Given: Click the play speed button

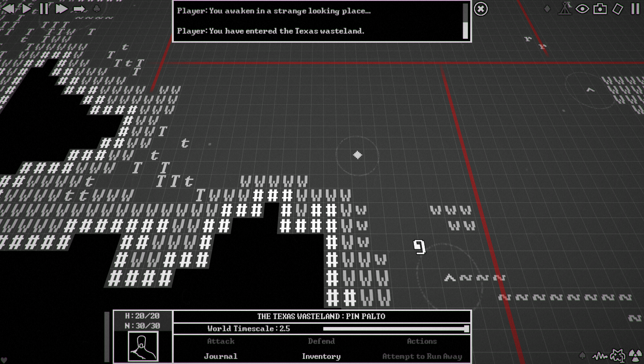Looking at the screenshot, I should pos(26,9).
